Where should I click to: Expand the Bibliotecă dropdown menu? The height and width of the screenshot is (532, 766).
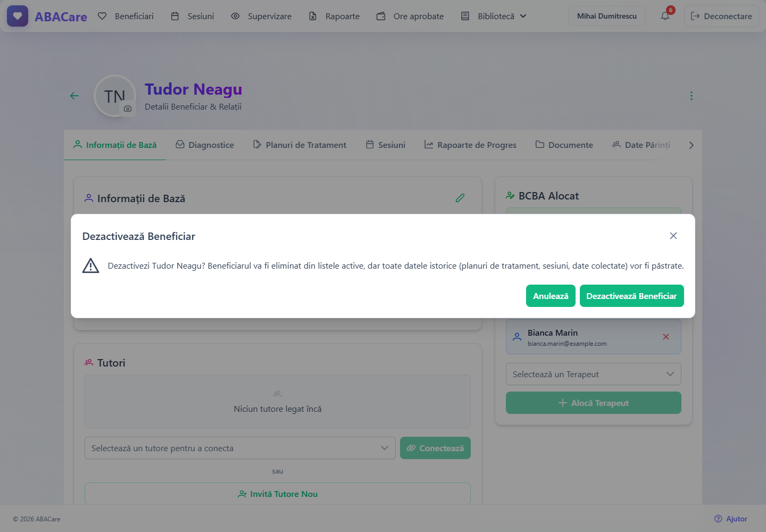click(x=494, y=16)
